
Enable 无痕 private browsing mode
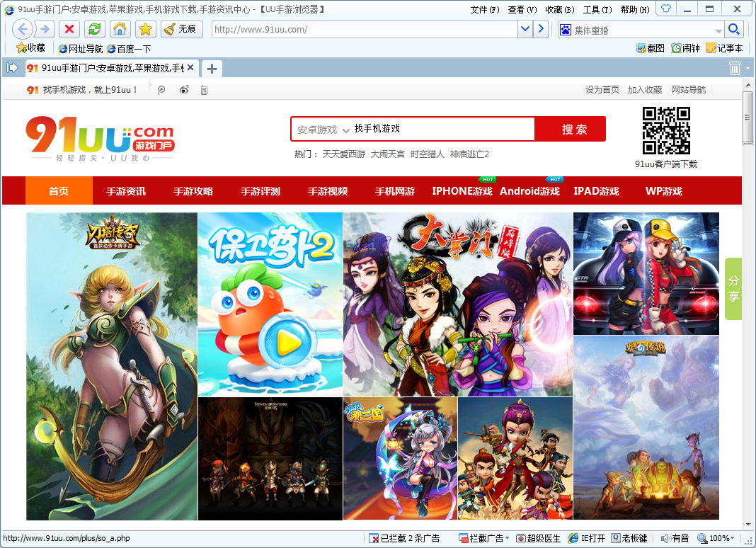(181, 30)
